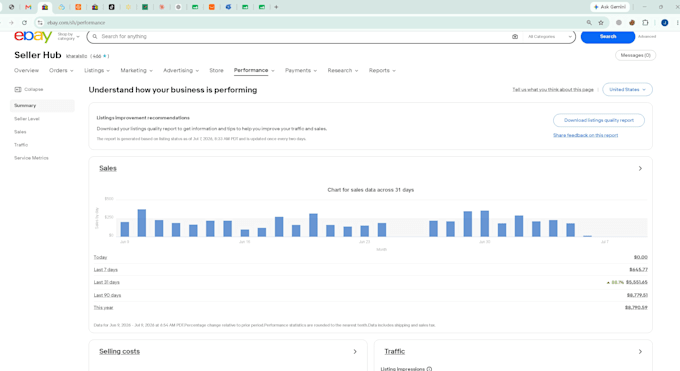Select Summary in the sidebar

pyautogui.click(x=42, y=105)
